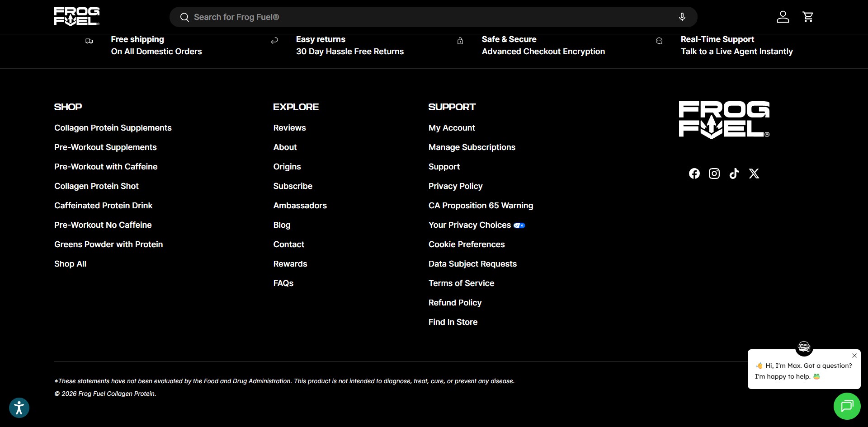Open My Account link

pos(452,128)
